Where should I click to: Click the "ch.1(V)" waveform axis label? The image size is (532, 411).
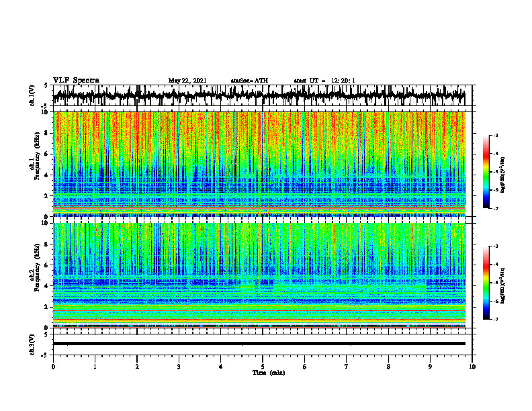pos(32,95)
